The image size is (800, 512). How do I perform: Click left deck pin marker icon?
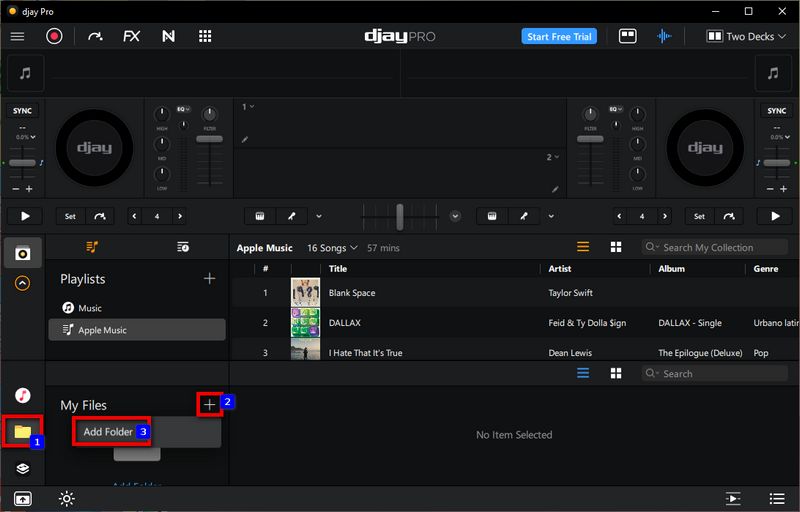292,216
